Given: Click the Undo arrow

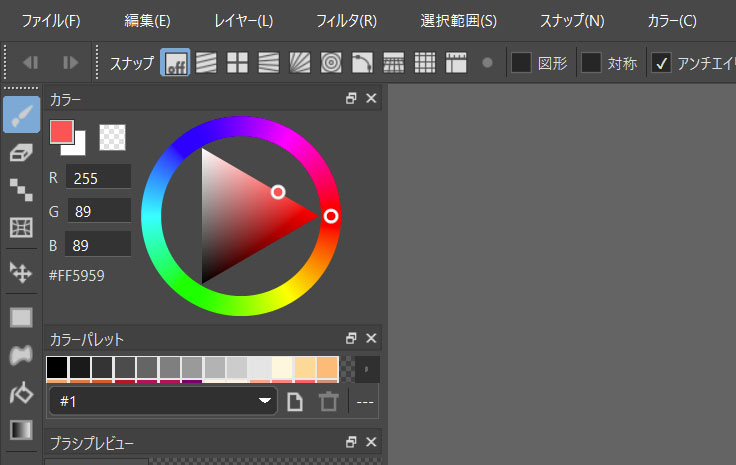Looking at the screenshot, I should coord(31,62).
